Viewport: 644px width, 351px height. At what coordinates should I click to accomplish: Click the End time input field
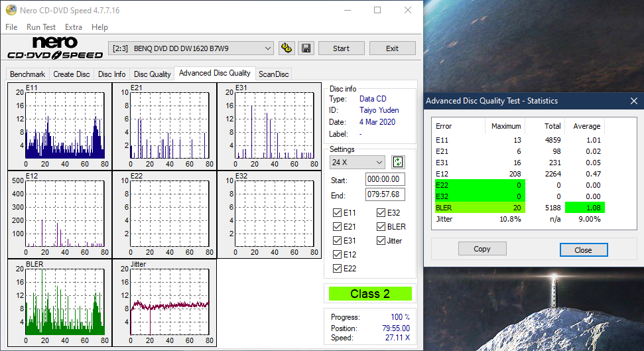[385, 194]
